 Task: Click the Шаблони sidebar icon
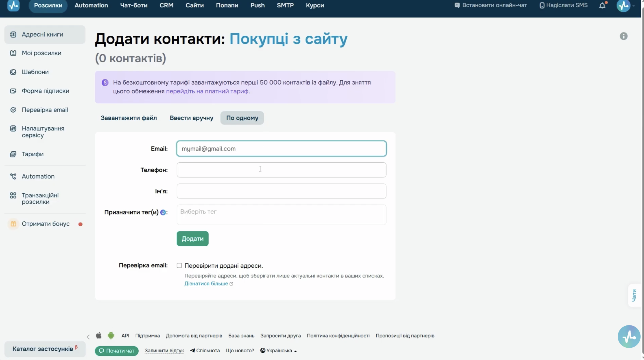13,72
